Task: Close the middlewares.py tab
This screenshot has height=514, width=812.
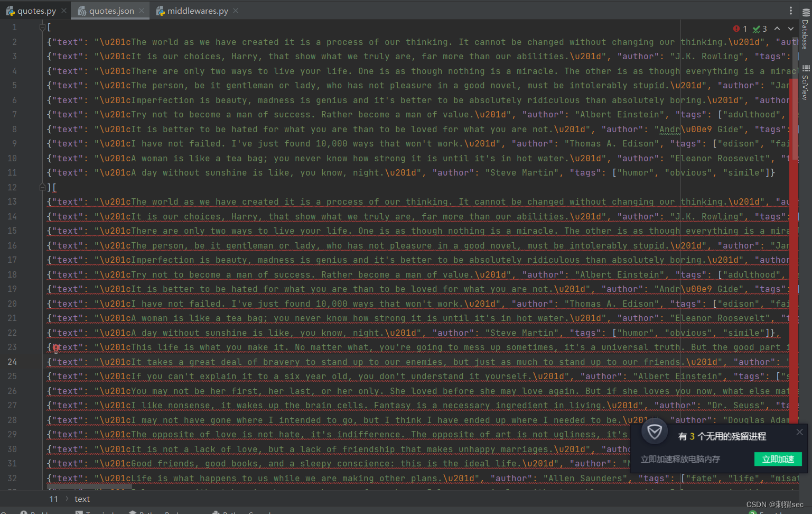Action: (236, 11)
